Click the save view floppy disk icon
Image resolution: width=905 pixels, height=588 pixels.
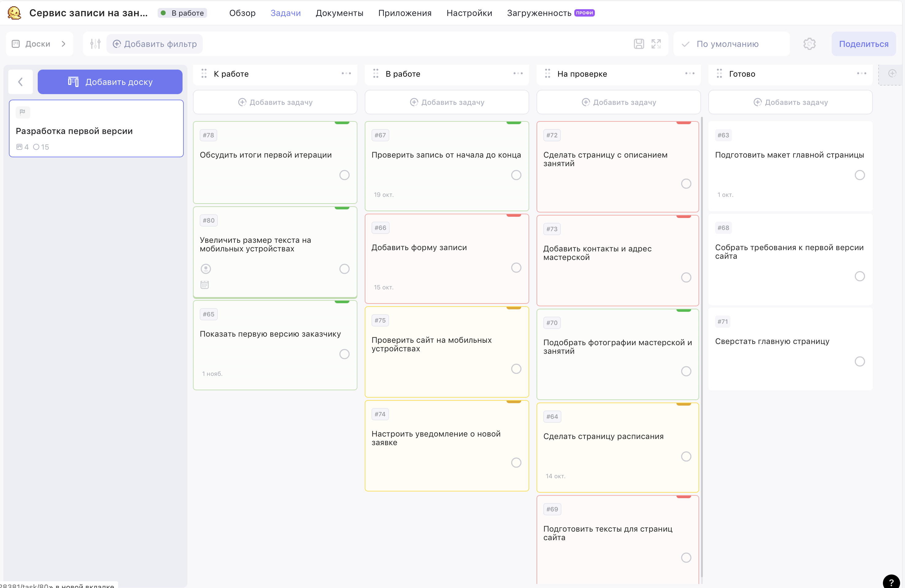(639, 44)
